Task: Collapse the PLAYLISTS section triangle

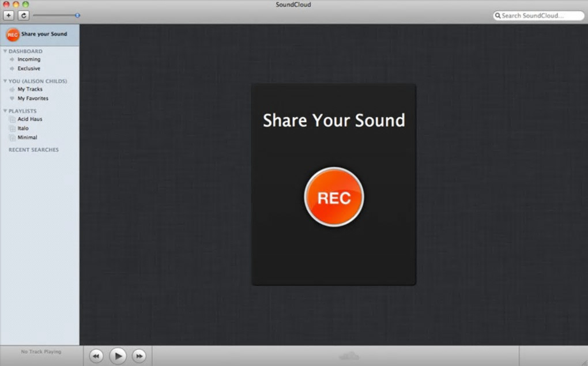Action: click(5, 111)
